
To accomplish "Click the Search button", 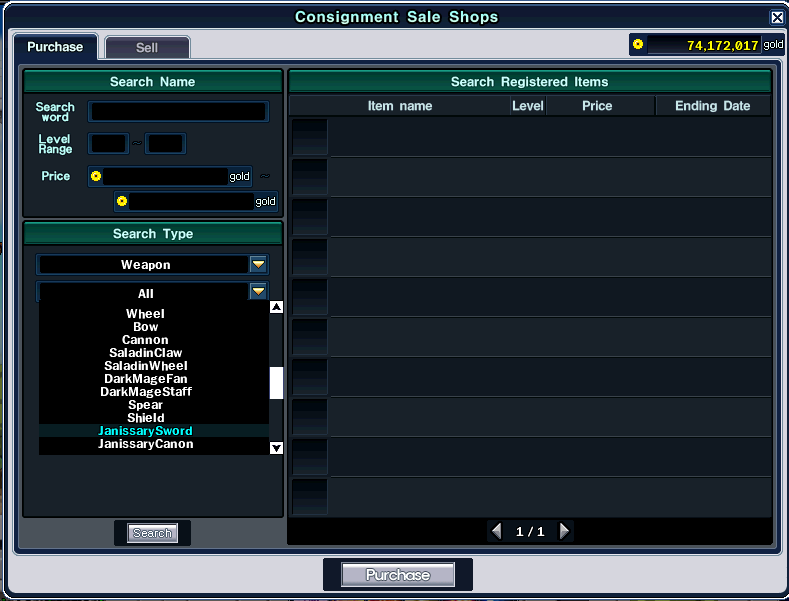I will coord(152,533).
